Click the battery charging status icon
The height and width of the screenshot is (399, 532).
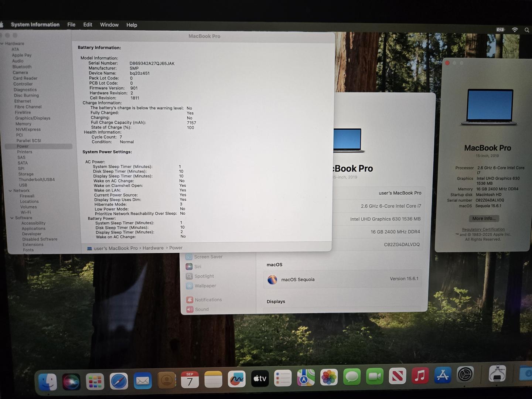(500, 30)
